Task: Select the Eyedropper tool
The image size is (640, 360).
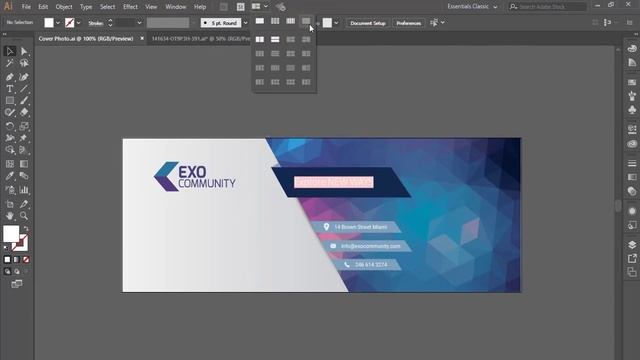Action: tap(10, 176)
